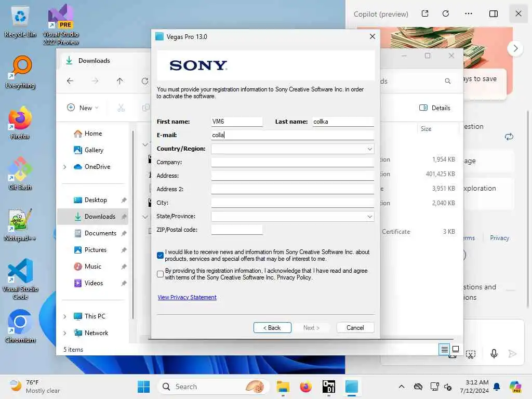Viewport: 532px width, 399px height.
Task: Click the Copilot microphone icon
Action: click(494, 354)
